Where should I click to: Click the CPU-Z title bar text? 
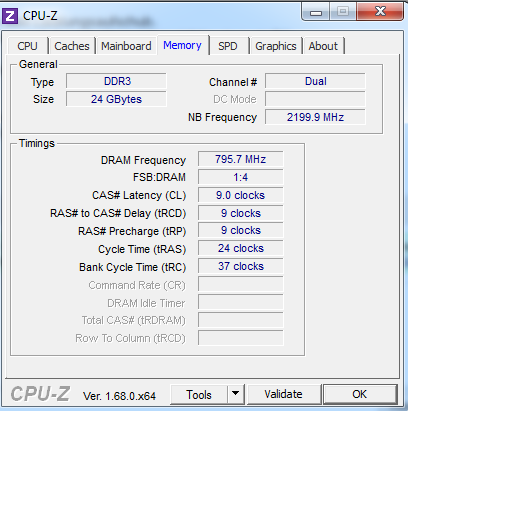(40, 16)
